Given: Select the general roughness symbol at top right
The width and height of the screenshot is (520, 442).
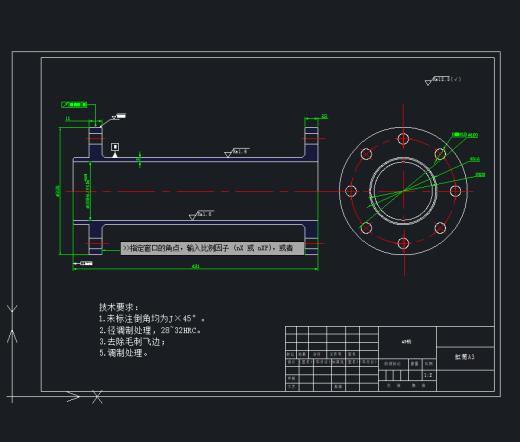Looking at the screenshot, I should [x=443, y=80].
